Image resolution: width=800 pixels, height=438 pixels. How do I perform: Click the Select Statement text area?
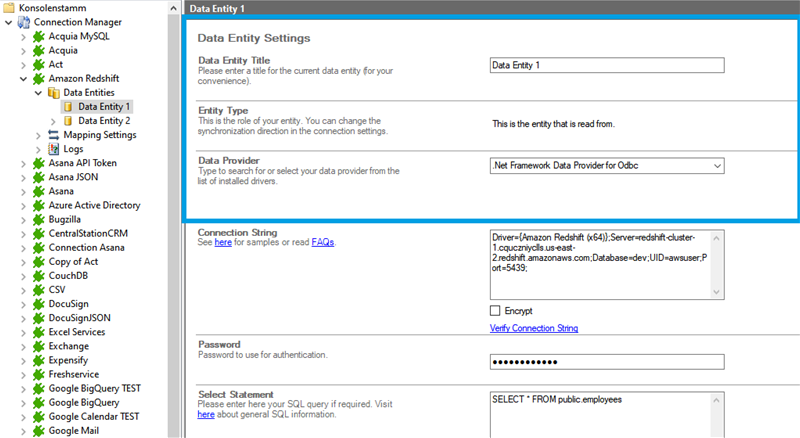click(606, 414)
